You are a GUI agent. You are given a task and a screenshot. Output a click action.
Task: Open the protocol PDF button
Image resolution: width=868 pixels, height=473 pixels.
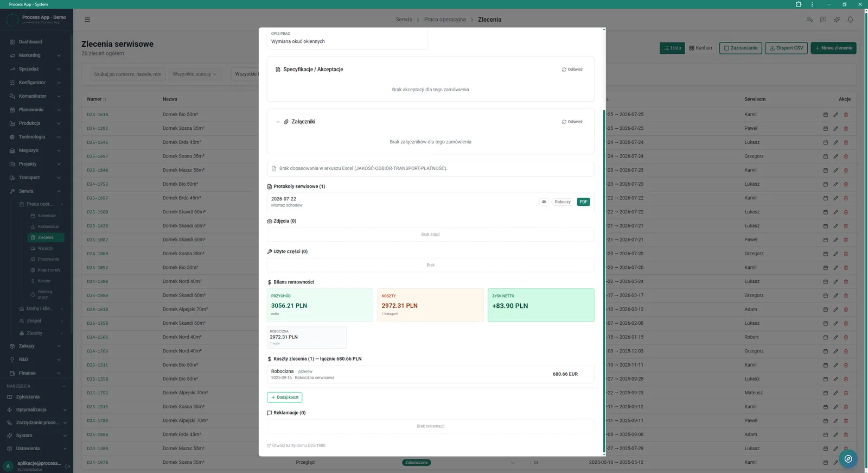point(583,202)
